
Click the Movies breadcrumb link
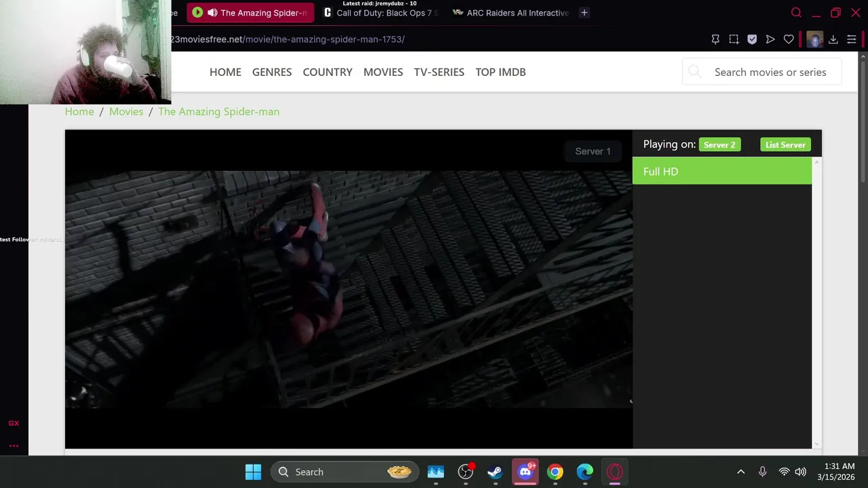tap(126, 111)
